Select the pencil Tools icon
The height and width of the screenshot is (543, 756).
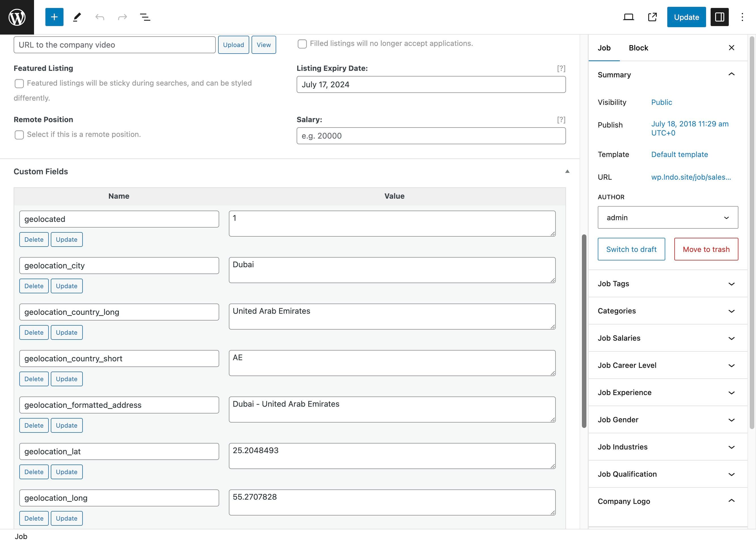(77, 17)
